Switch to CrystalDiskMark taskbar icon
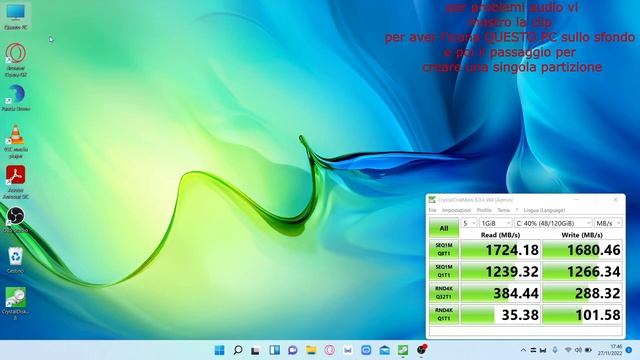 (403, 350)
